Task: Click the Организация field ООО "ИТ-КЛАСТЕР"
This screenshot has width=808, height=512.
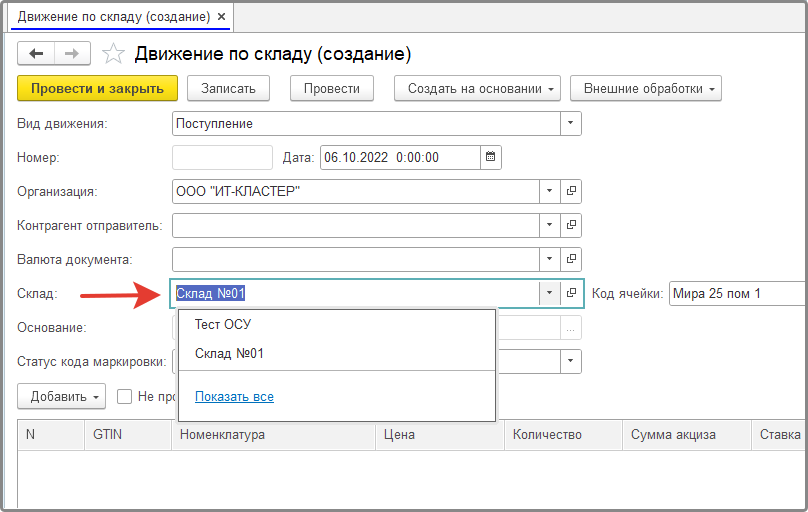Action: click(356, 191)
